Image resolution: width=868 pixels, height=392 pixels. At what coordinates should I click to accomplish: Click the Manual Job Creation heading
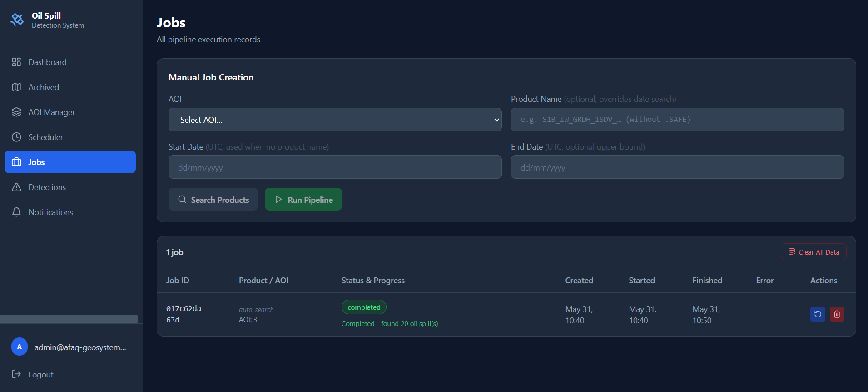point(211,77)
